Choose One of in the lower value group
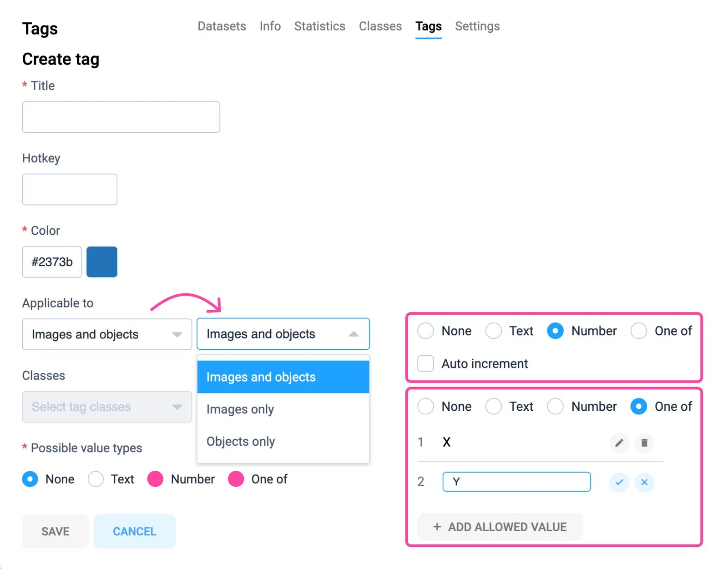This screenshot has height=569, width=728. click(x=639, y=406)
